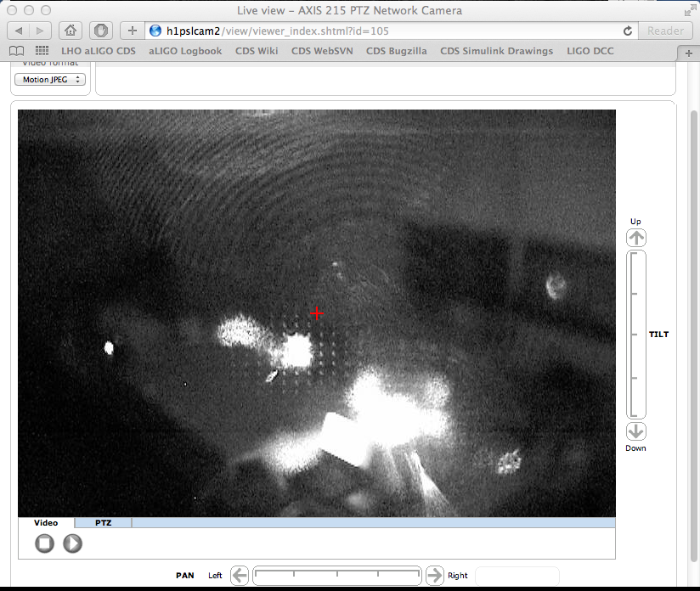Screen dimensions: 700x591
Task: Add a bookmark with the plus button
Action: pos(133,31)
